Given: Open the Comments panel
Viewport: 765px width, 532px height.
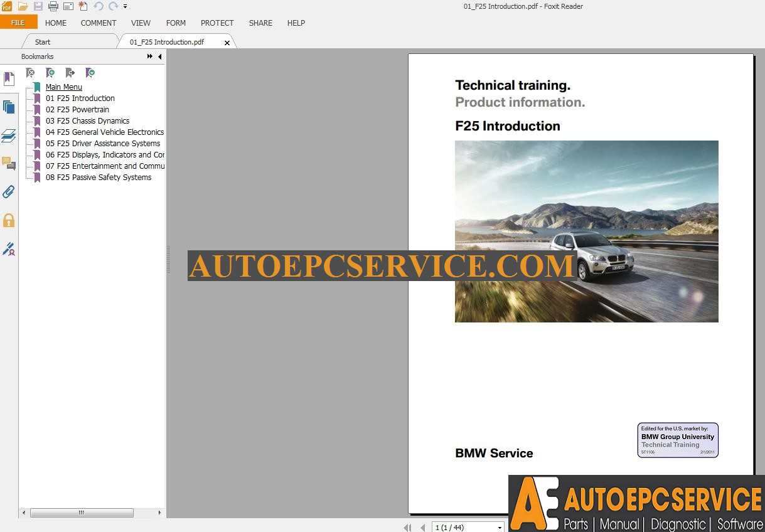Looking at the screenshot, I should click(9, 164).
